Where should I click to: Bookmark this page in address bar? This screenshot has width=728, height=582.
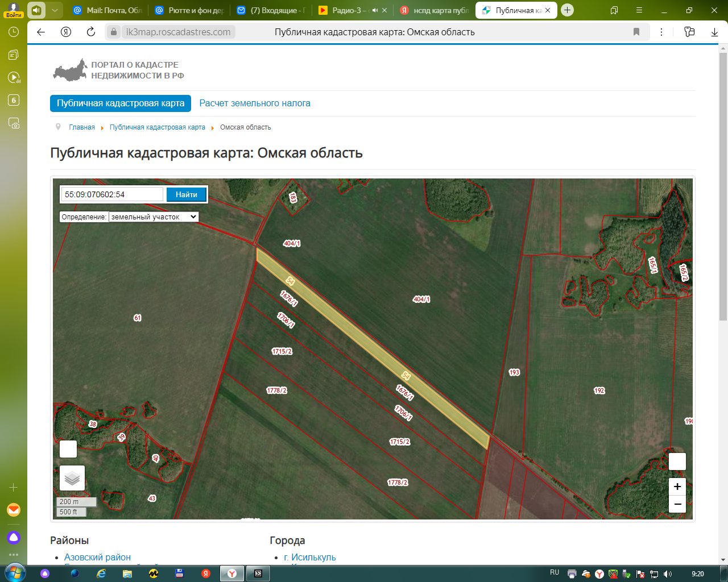(x=636, y=32)
